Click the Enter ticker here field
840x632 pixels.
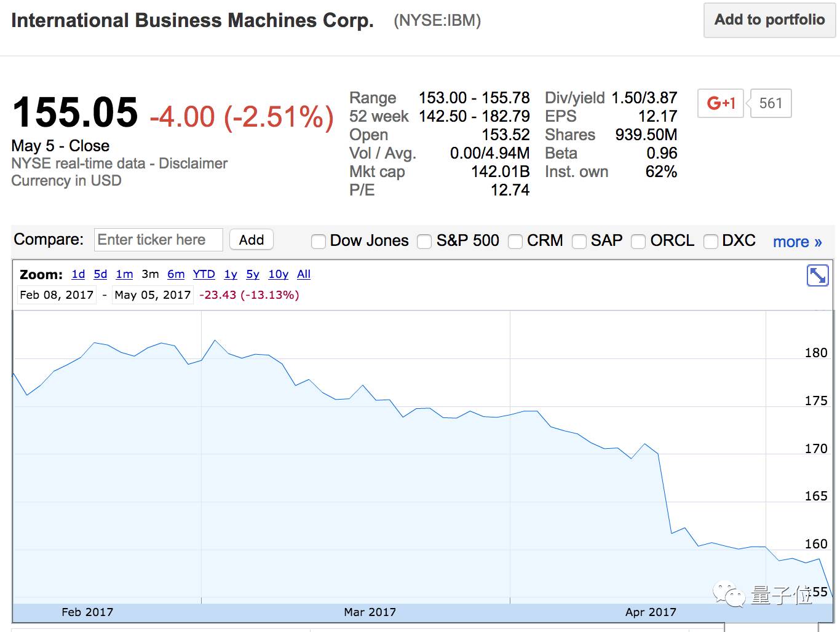pos(159,240)
